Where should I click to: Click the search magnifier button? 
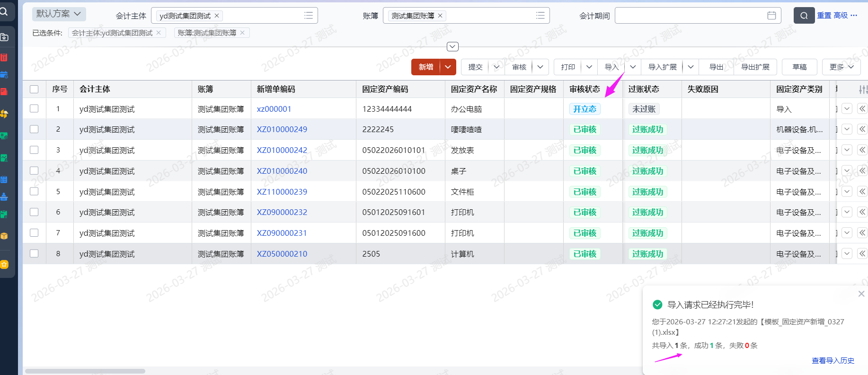(804, 16)
